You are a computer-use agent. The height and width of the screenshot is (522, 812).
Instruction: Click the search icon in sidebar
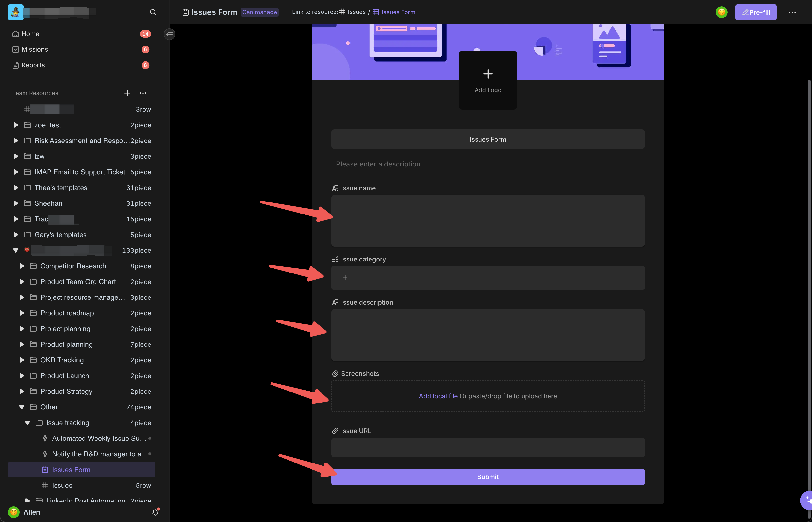153,12
